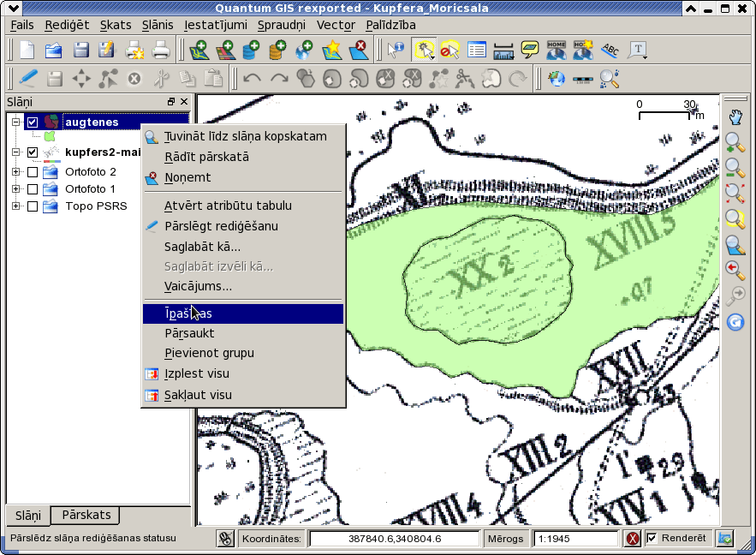This screenshot has width=756, height=555.
Task: Click the New Project icon
Action: (27, 50)
